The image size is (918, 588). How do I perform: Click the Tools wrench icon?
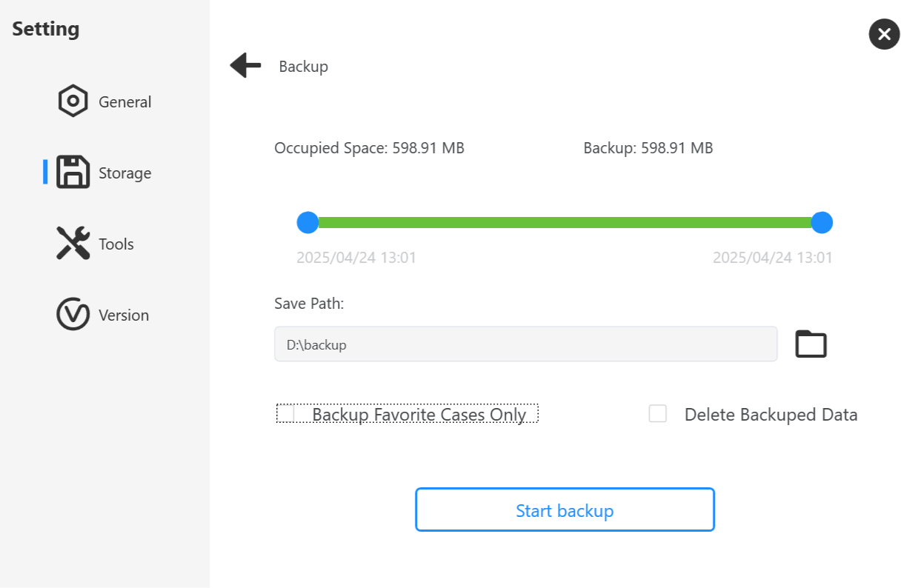pyautogui.click(x=73, y=243)
